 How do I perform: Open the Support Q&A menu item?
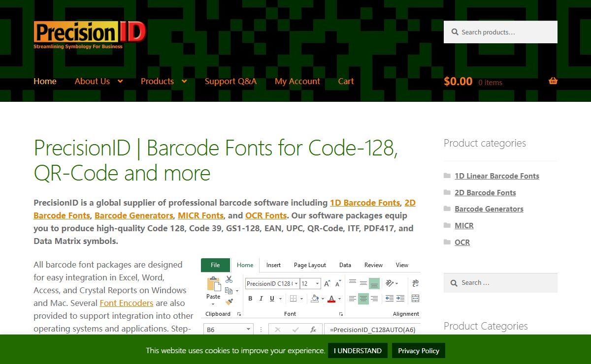[230, 81]
